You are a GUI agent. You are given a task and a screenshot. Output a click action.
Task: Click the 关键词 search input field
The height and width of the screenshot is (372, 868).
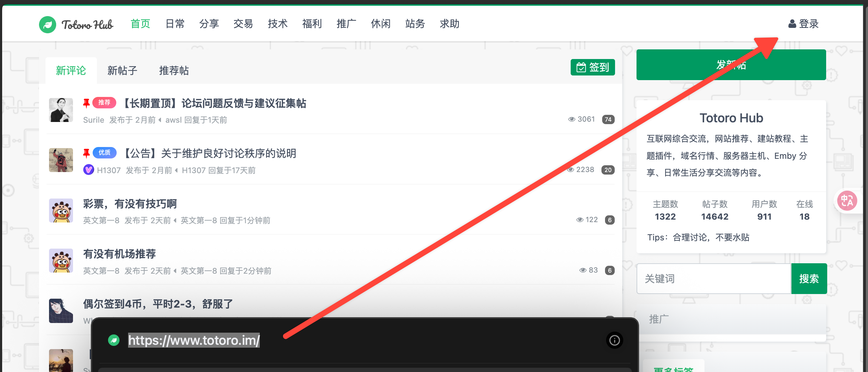click(x=713, y=279)
